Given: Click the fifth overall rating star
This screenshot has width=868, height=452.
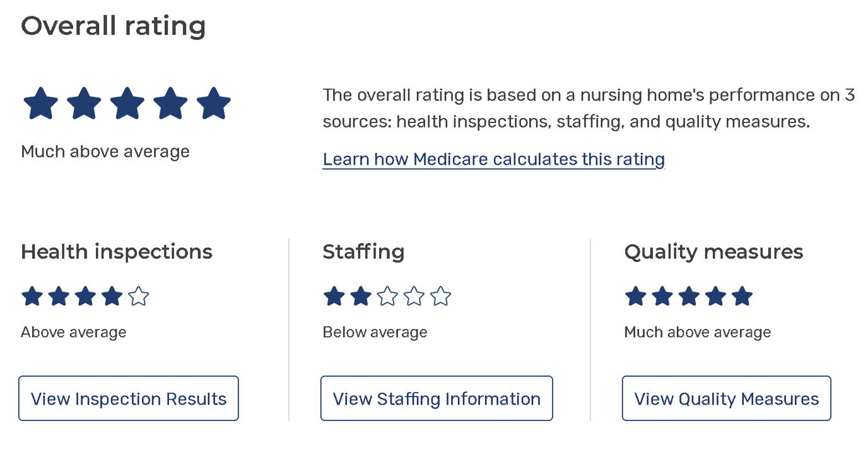Looking at the screenshot, I should coord(214,104).
